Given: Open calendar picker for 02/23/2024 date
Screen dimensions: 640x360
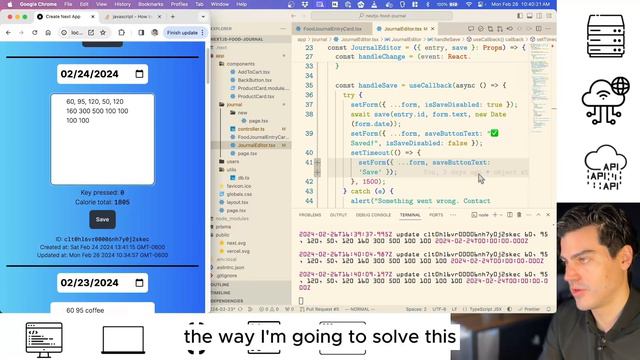Looking at the screenshot, I should [139, 283].
